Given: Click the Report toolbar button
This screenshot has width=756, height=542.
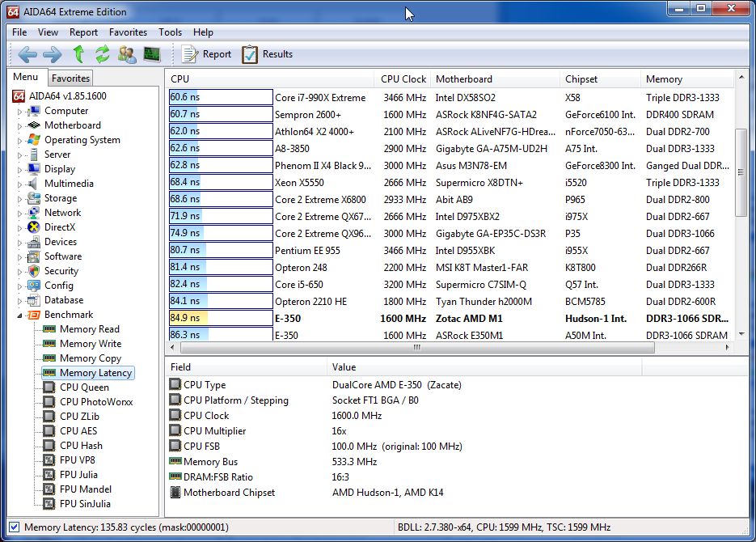Looking at the screenshot, I should click(x=206, y=54).
